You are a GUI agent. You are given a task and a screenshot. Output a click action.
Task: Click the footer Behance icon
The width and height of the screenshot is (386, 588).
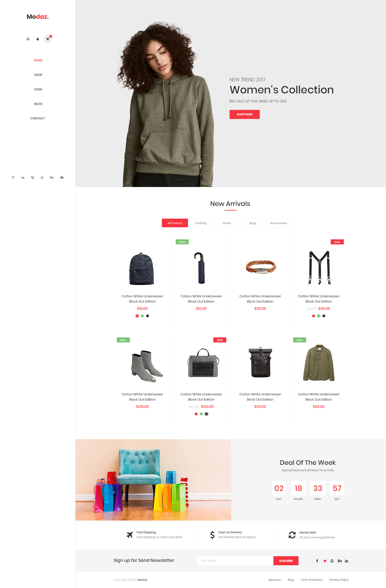(x=340, y=561)
